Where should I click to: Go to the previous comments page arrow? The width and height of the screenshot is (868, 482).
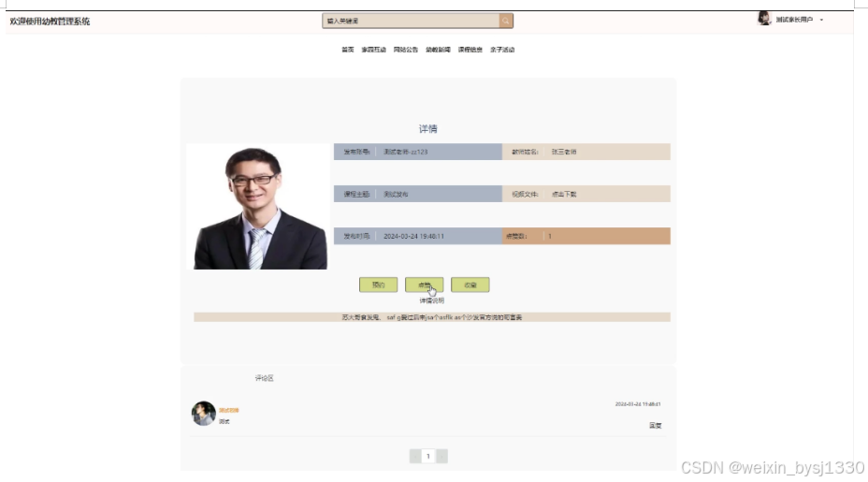[x=415, y=456]
